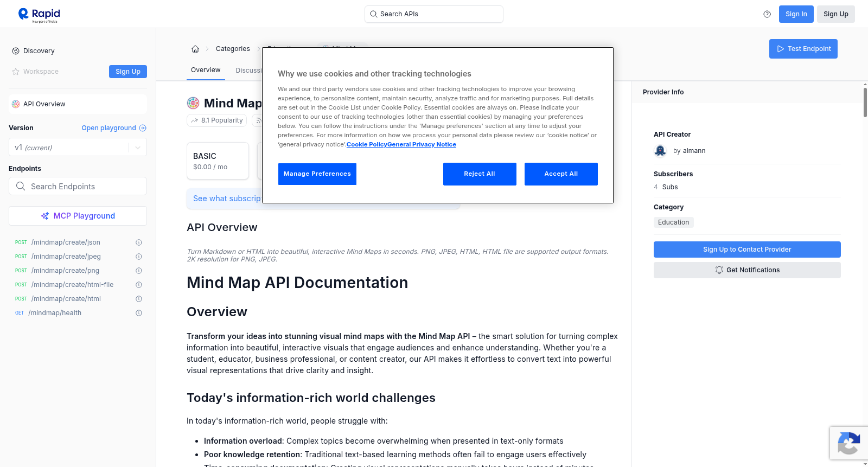Click the Test Endpoint play icon
Screen dimensions: 868x467
[781, 49]
